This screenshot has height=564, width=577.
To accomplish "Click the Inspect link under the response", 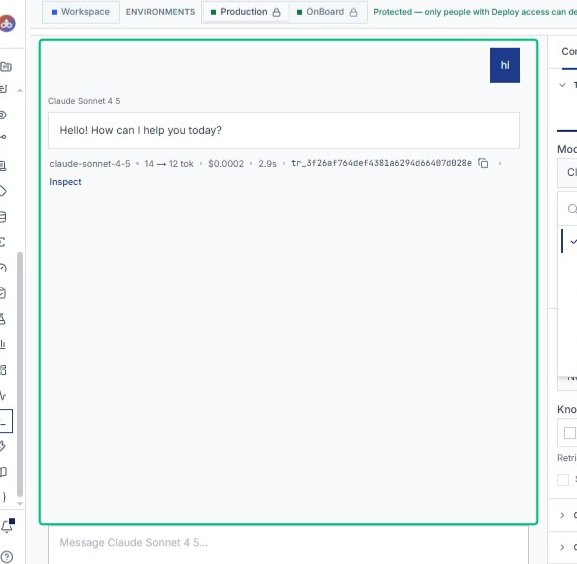I will pos(66,182).
